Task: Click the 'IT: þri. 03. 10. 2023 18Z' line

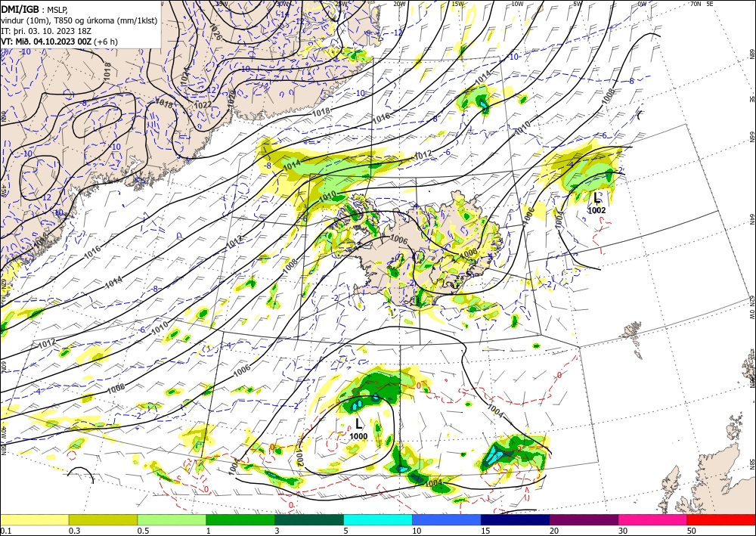Action: [47, 31]
